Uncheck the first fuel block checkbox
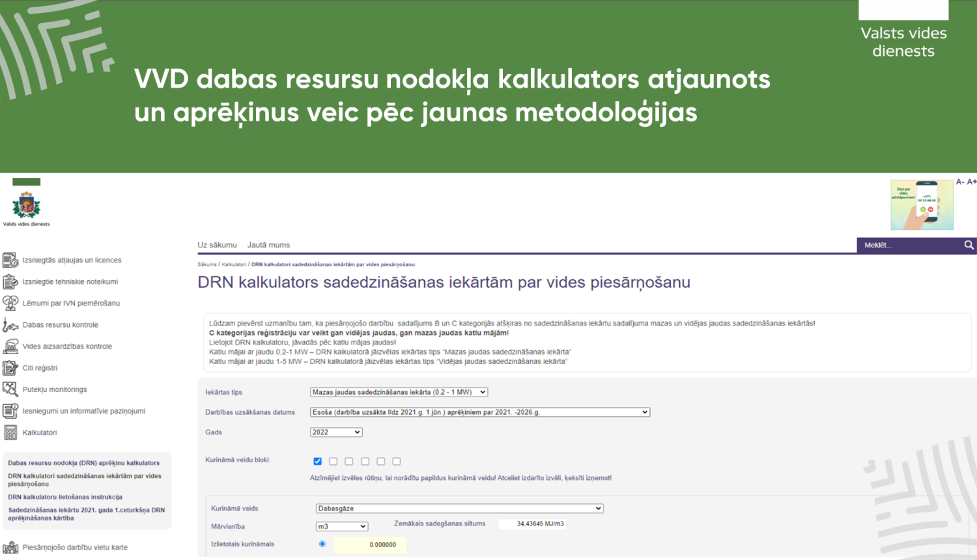The width and height of the screenshot is (977, 560). [317, 461]
